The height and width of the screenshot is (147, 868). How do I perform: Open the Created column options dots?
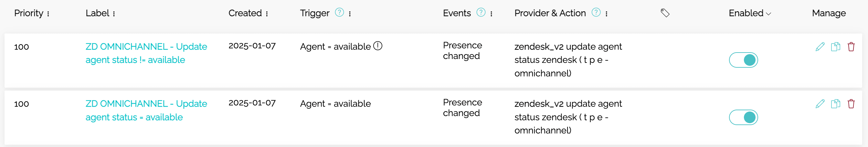click(267, 14)
